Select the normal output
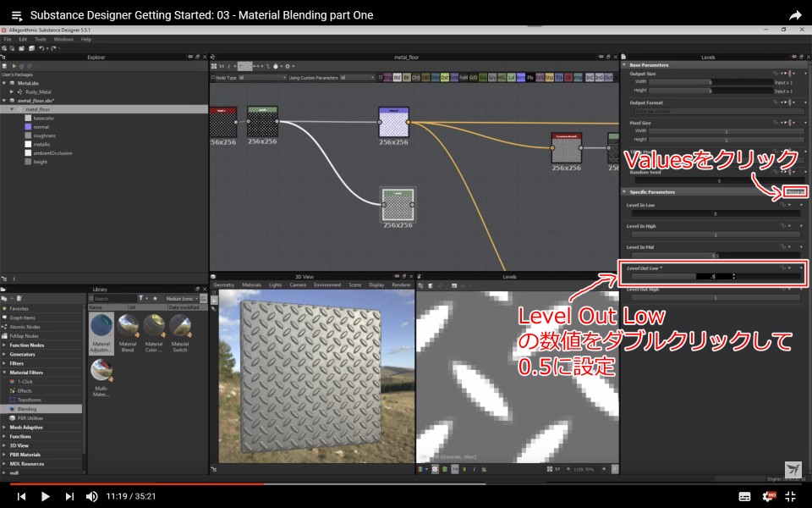The image size is (812, 508). click(41, 127)
